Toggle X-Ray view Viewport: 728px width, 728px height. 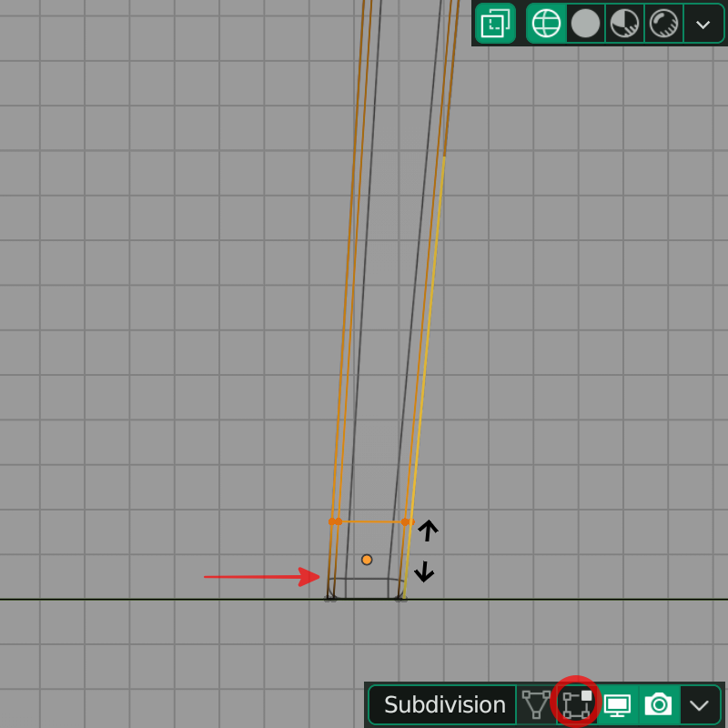[495, 24]
